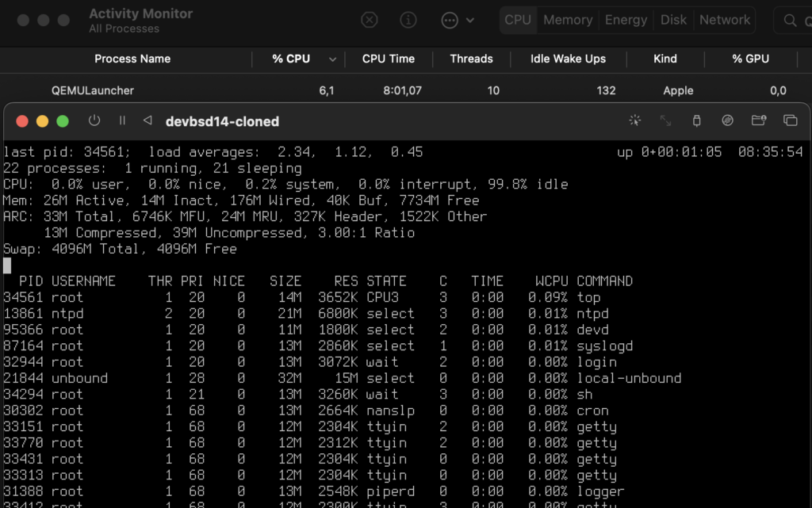Image resolution: width=812 pixels, height=508 pixels.
Task: Click the quit process X button
Action: (369, 20)
